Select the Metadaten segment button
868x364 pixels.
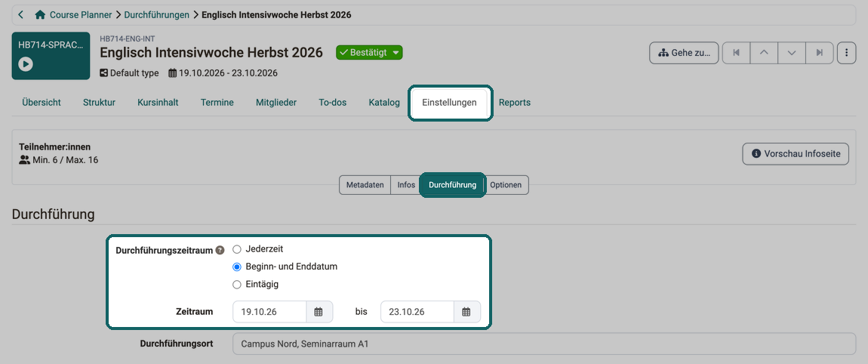pos(365,185)
